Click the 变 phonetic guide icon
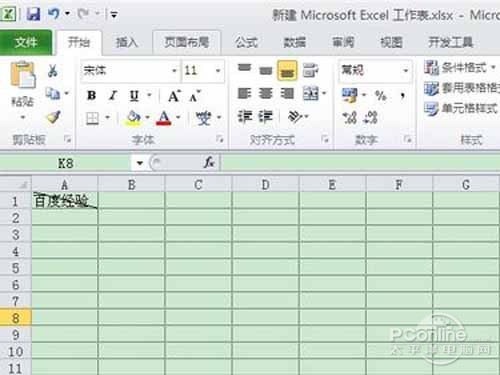The width and height of the screenshot is (500, 375). coord(203,118)
